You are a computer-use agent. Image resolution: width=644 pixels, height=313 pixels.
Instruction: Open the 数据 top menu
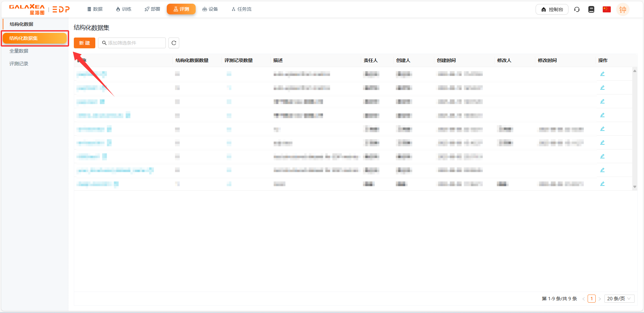pyautogui.click(x=95, y=9)
